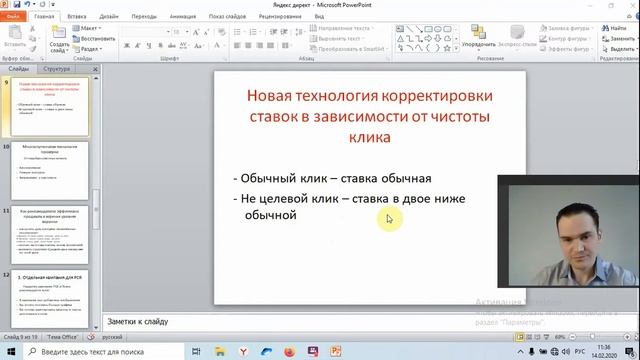Open the line spacing options icon
Viewport: 640px width, 360px height.
pos(299,32)
